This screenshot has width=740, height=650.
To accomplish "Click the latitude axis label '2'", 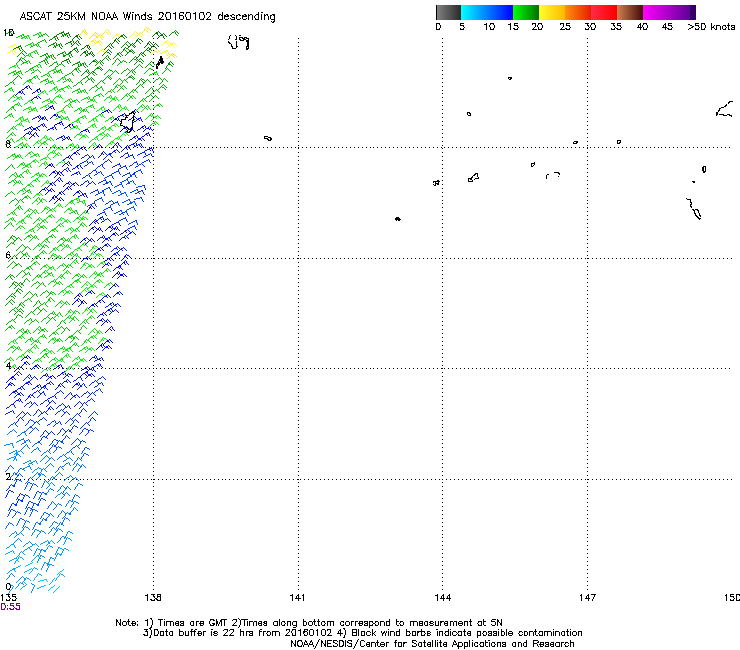I will (8, 476).
